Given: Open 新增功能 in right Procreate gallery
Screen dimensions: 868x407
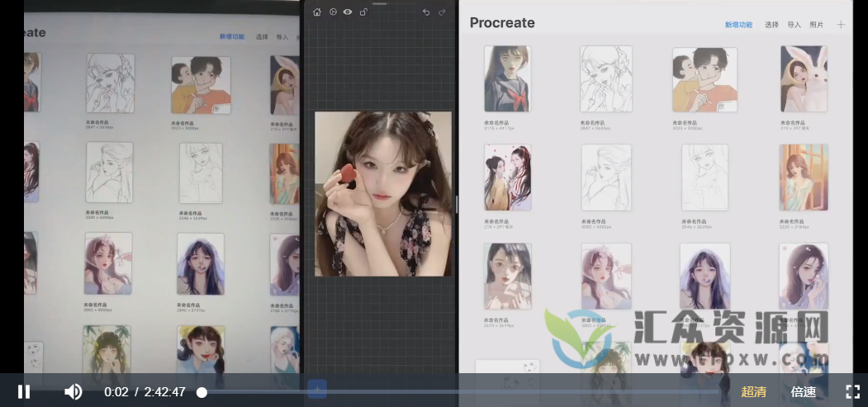Looking at the screenshot, I should point(738,25).
